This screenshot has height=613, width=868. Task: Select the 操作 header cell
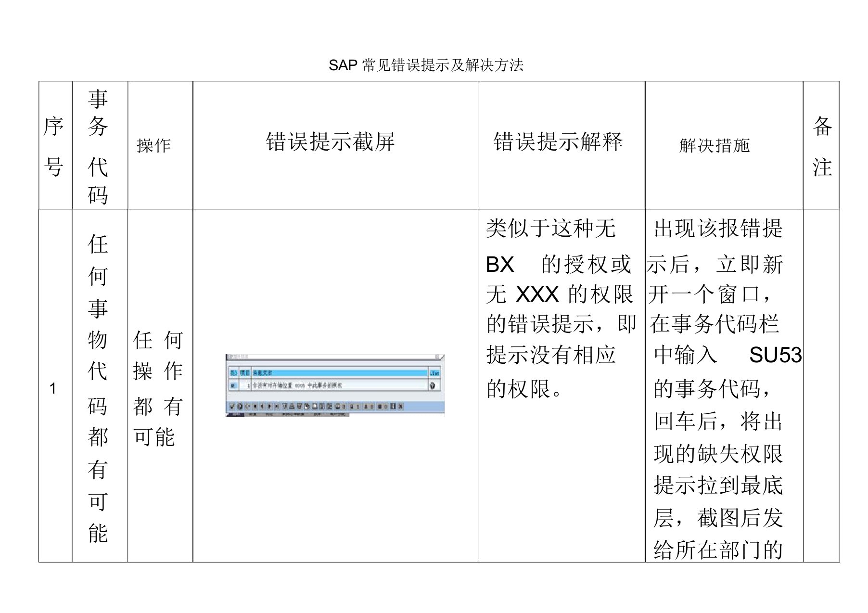point(160,145)
